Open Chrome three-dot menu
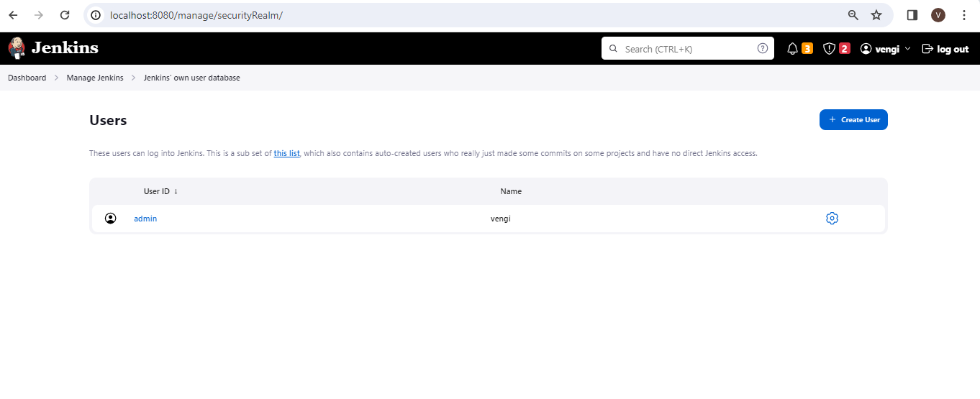 (964, 15)
